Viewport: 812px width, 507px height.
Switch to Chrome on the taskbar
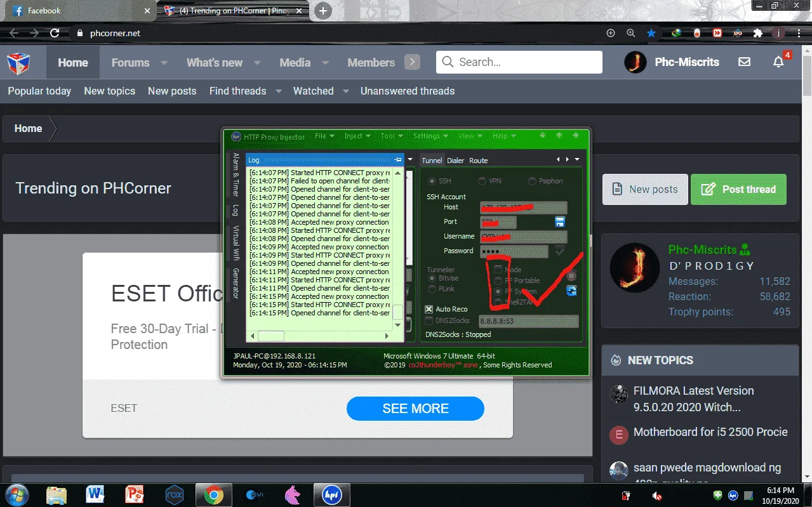pyautogui.click(x=214, y=494)
